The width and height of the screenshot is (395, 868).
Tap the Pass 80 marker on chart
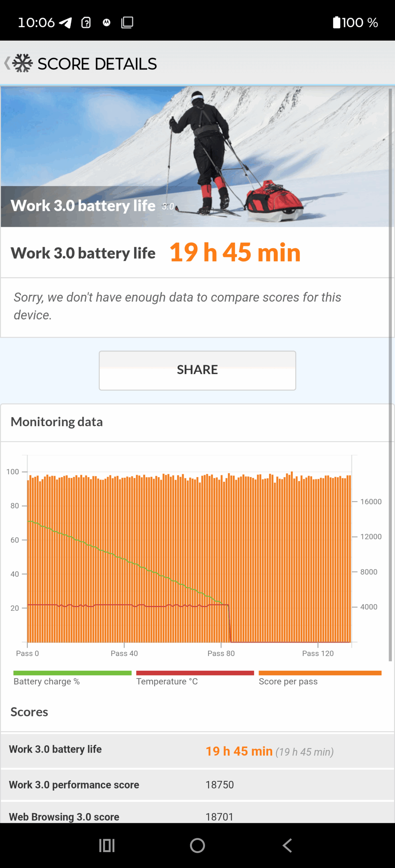[221, 653]
